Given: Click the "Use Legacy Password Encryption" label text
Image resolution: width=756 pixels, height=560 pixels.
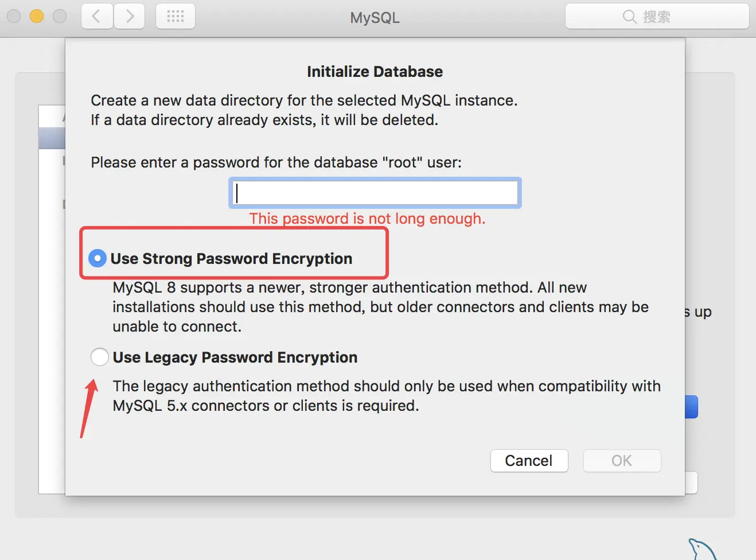Looking at the screenshot, I should tap(235, 357).
